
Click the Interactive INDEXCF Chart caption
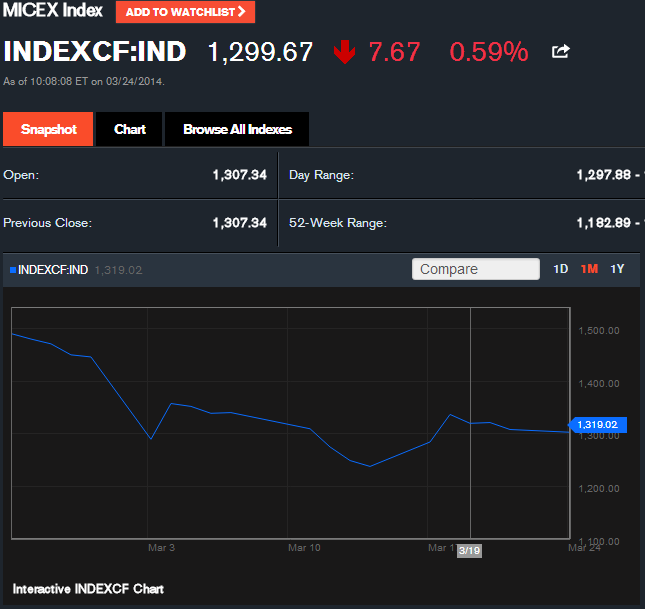[x=88, y=589]
